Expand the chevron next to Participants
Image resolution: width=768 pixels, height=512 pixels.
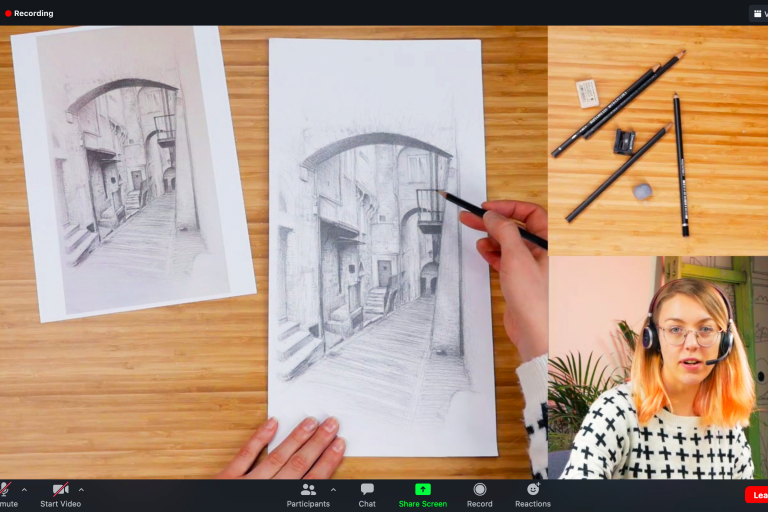click(x=333, y=490)
